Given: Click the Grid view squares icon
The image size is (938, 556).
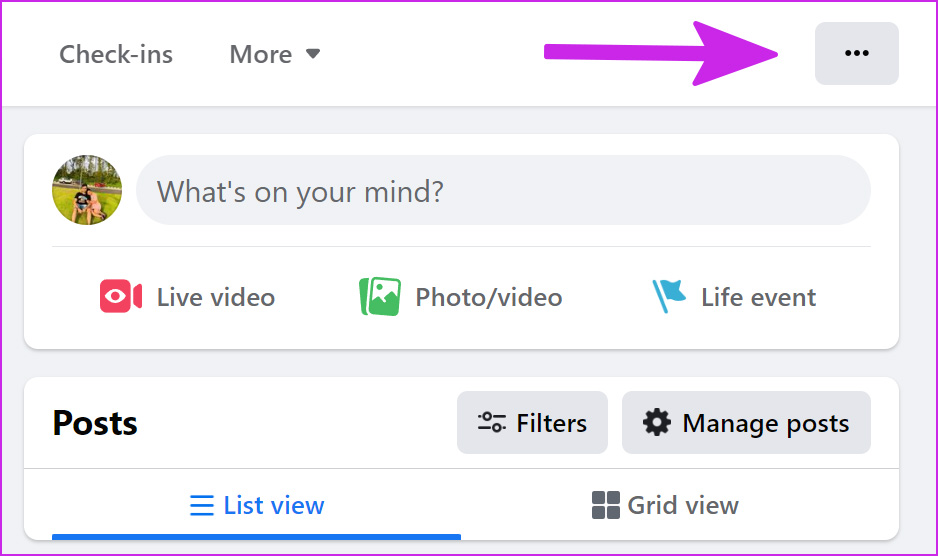Looking at the screenshot, I should pyautogui.click(x=605, y=505).
